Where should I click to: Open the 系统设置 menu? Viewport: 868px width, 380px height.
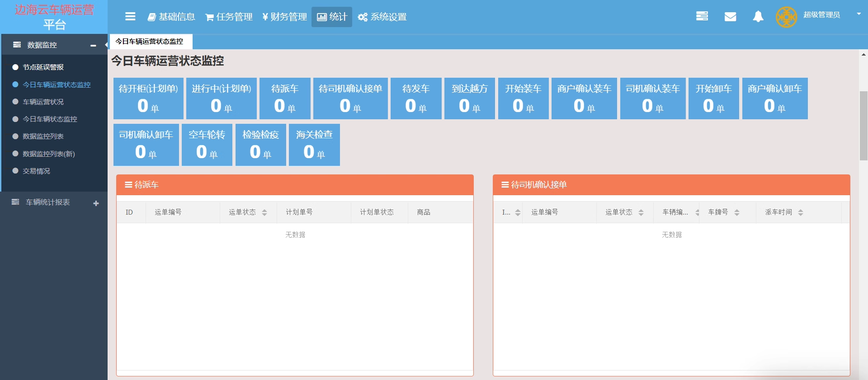382,17
